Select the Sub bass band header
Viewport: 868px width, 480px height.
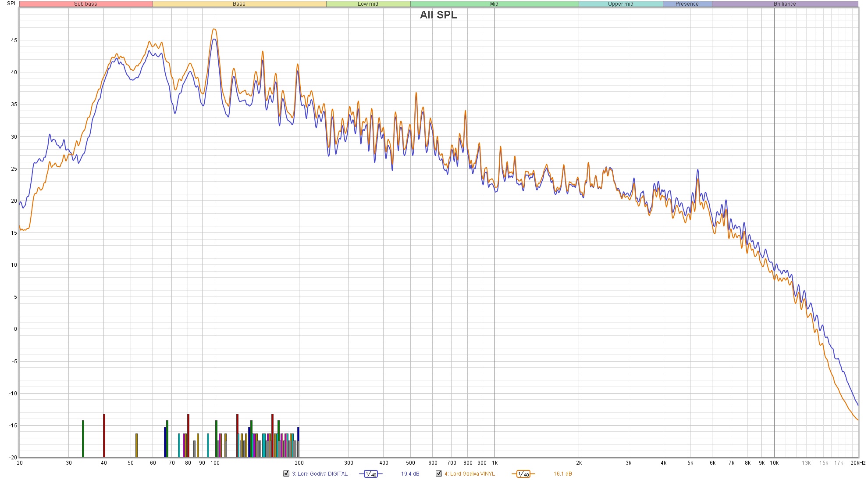click(x=86, y=4)
